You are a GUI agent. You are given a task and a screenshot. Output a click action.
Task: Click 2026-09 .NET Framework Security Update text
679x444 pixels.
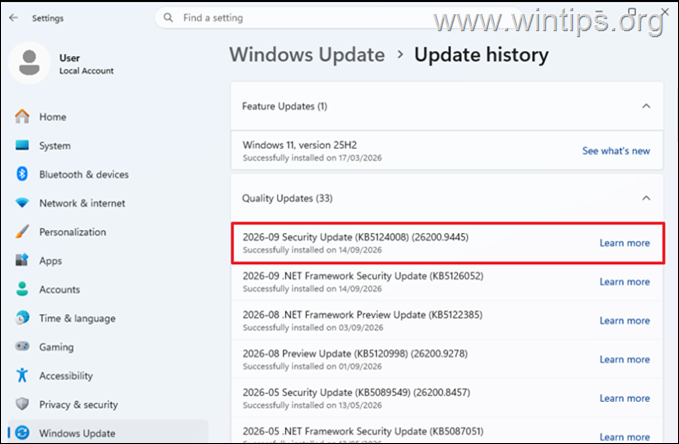[363, 276]
